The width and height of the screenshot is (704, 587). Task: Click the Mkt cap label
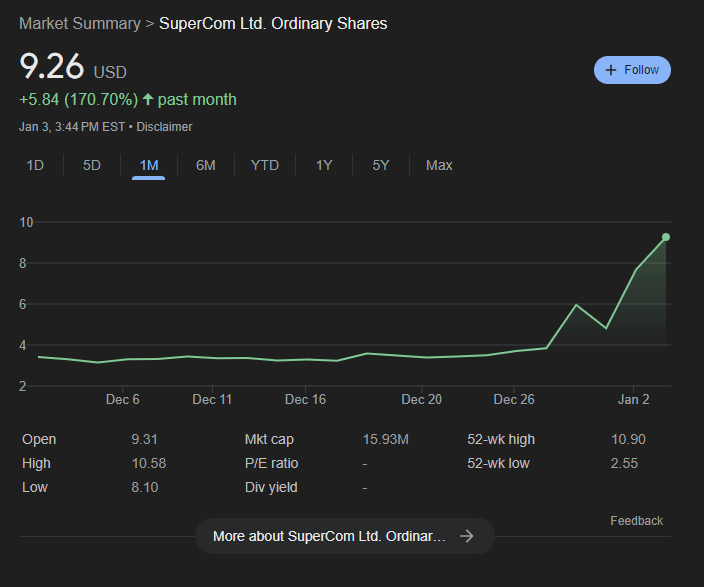(x=269, y=439)
